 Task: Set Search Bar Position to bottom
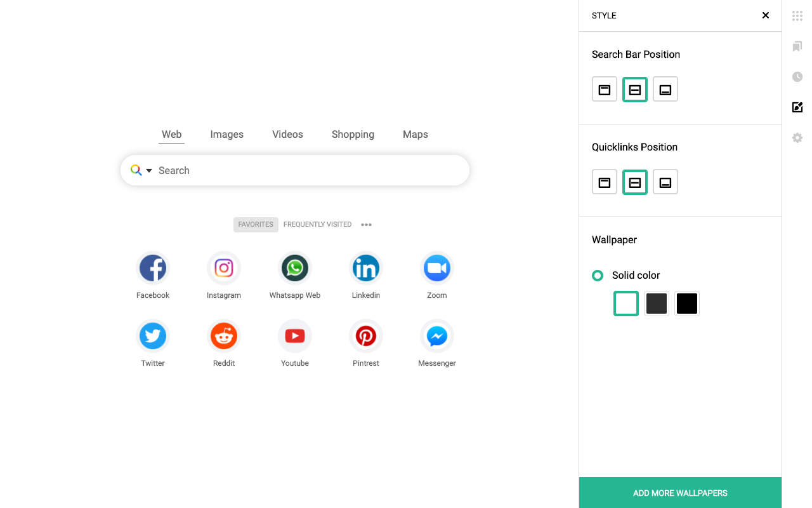coord(665,90)
